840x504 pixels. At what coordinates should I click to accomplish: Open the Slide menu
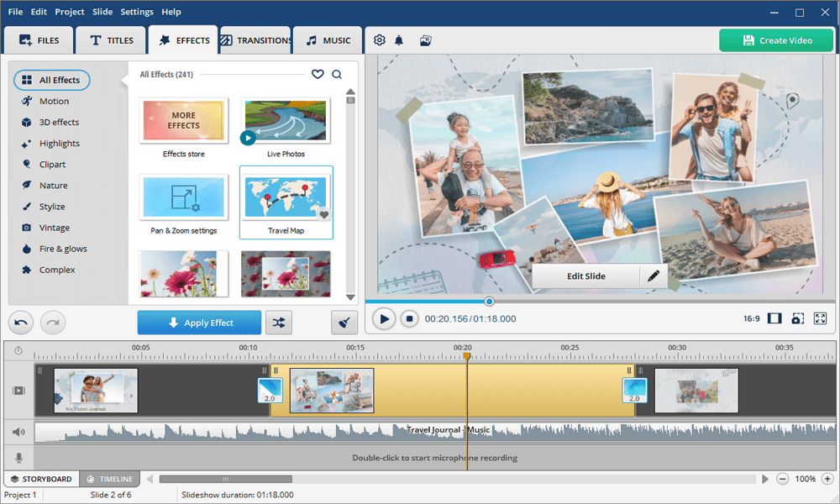pos(102,12)
